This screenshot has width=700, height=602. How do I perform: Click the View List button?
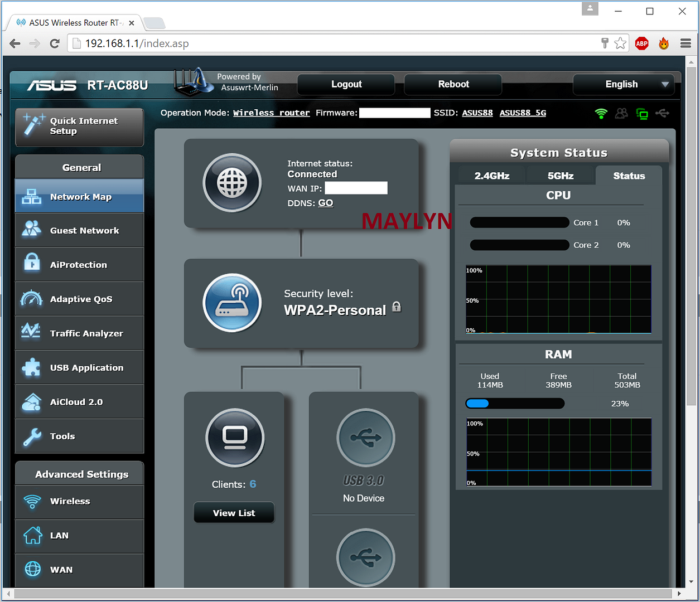[234, 513]
